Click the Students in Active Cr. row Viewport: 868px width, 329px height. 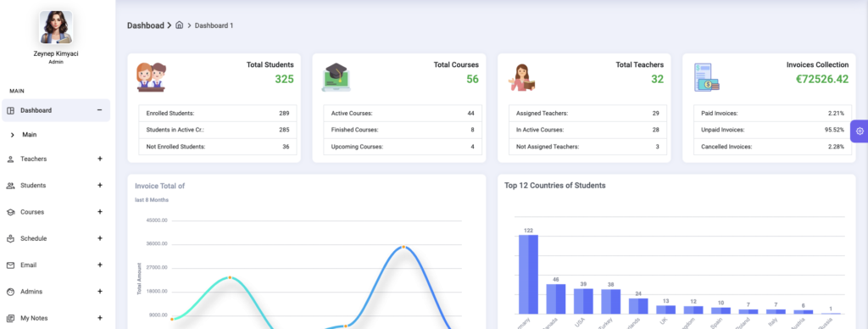(218, 130)
